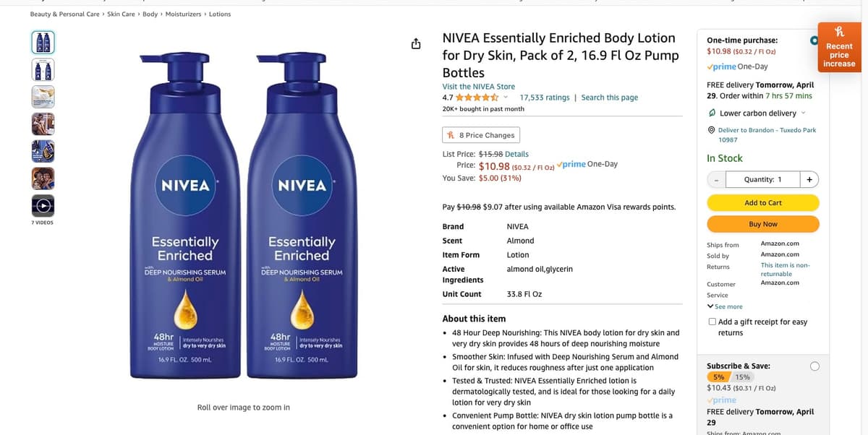868x435 pixels.
Task: Click the Add to Cart button
Action: (x=762, y=203)
